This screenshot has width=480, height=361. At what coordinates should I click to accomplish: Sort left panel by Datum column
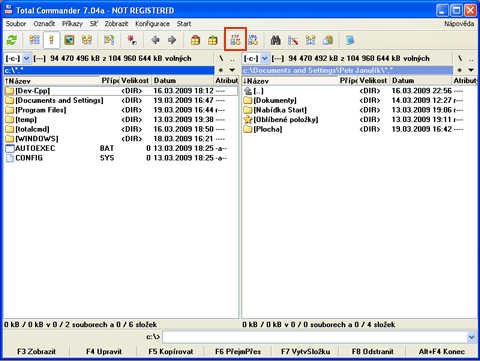coord(182,81)
